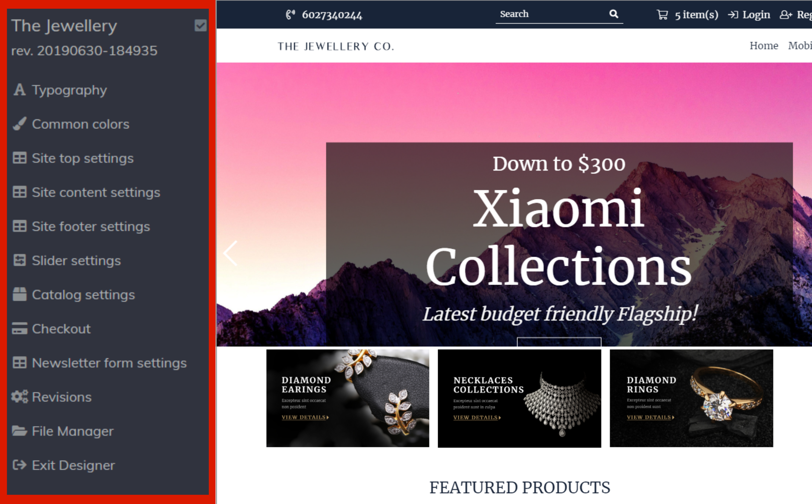
Task: Click the Typography letter A icon
Action: click(x=20, y=90)
